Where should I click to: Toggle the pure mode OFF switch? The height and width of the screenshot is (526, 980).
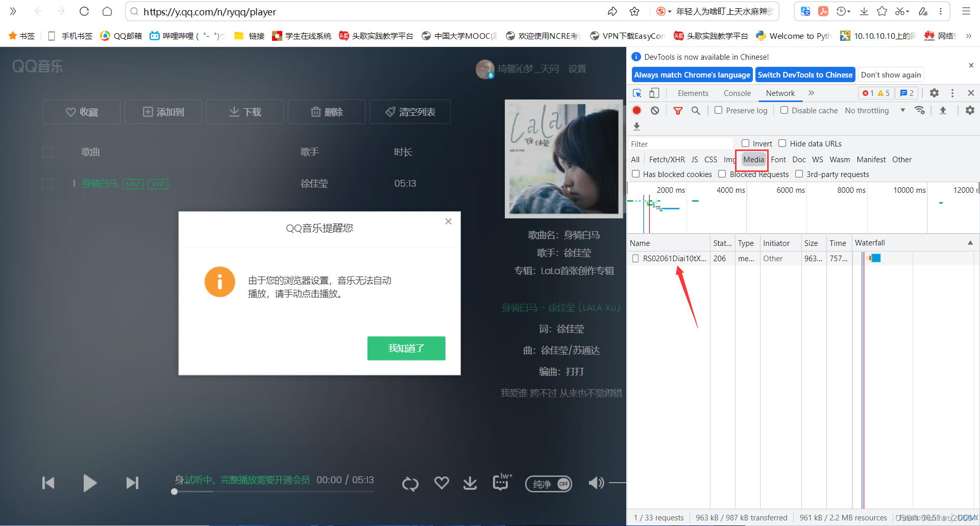(549, 484)
